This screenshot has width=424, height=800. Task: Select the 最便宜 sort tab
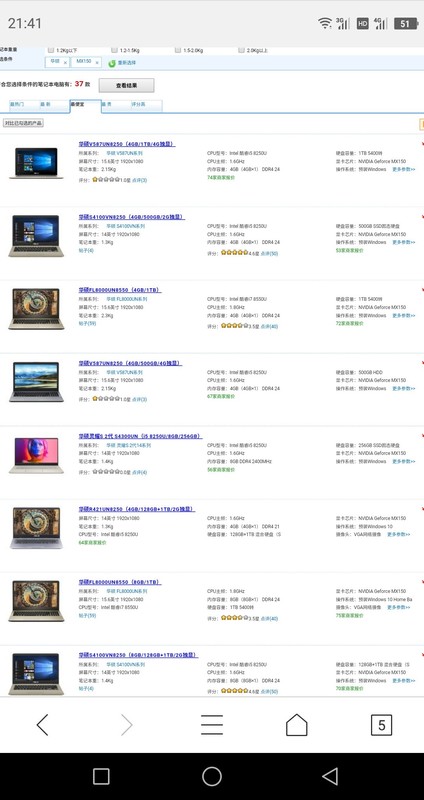tap(85, 106)
